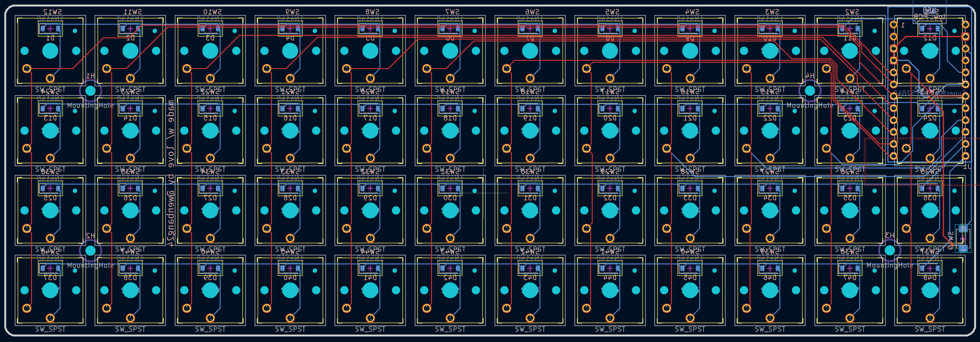Select diode D1 footprint

pyautogui.click(x=50, y=29)
